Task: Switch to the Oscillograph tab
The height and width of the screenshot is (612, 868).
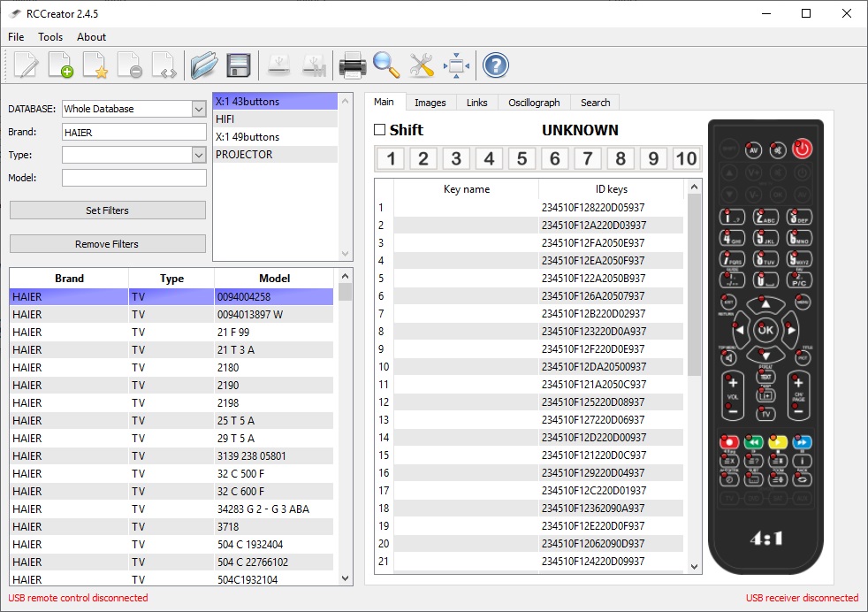Action: tap(533, 102)
